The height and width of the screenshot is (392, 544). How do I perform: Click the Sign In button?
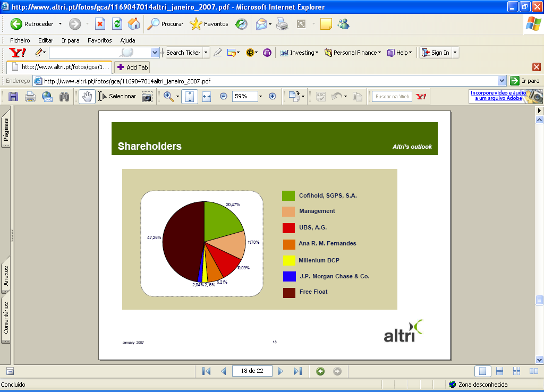(436, 53)
